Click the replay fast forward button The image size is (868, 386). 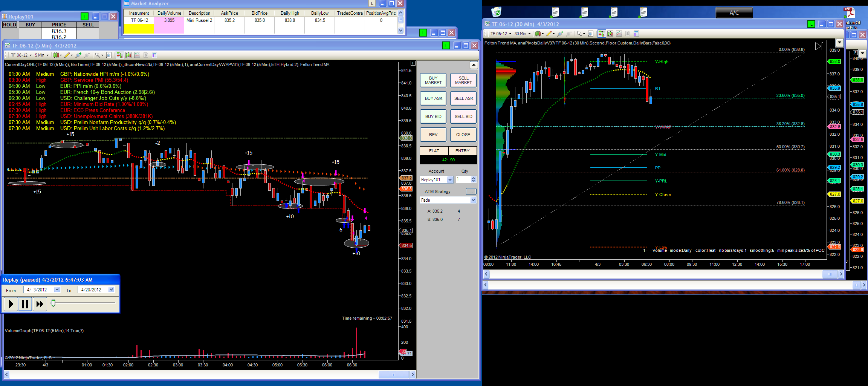(x=40, y=304)
